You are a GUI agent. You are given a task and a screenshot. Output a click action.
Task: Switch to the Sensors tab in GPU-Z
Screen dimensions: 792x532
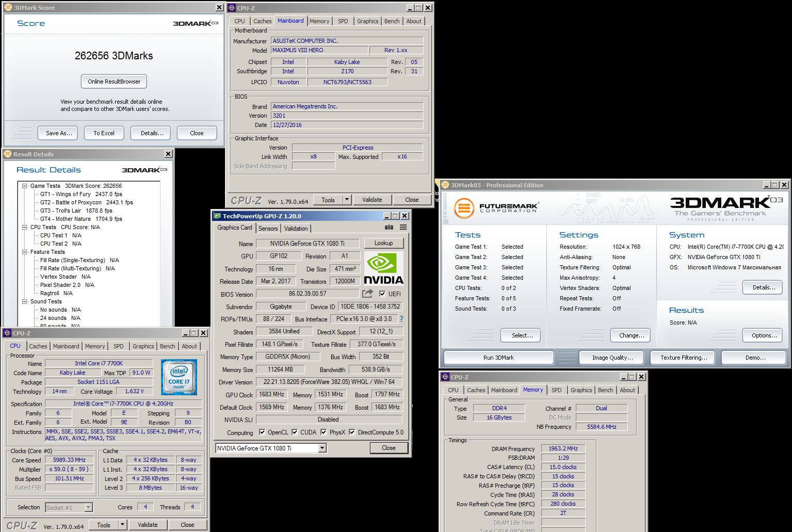tap(268, 229)
